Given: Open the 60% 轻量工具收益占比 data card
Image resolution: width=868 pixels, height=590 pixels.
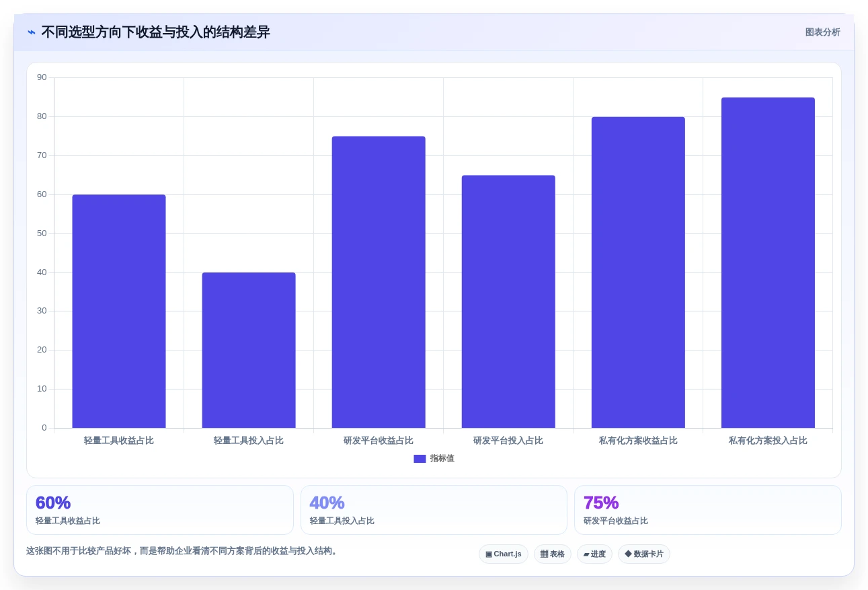Looking at the screenshot, I should (160, 510).
